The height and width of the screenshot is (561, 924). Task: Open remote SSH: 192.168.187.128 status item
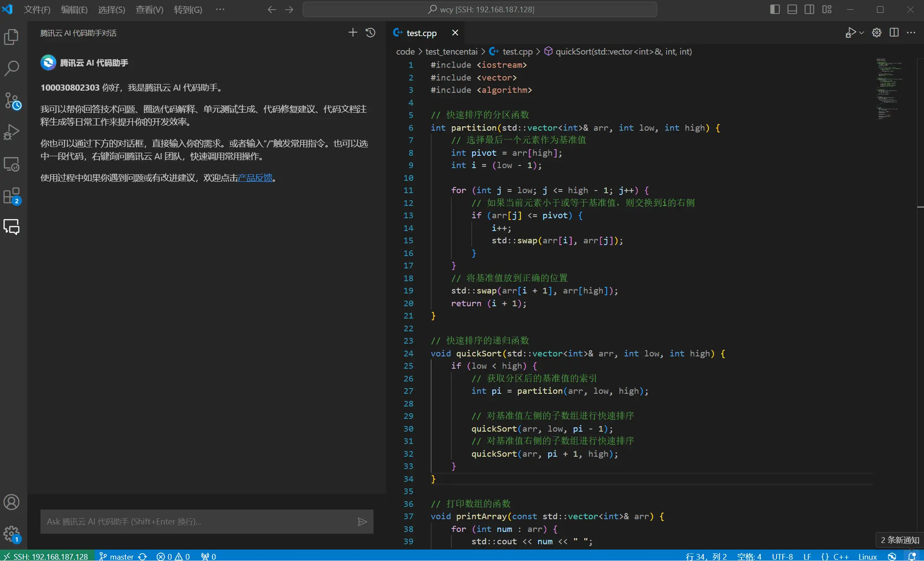coord(46,556)
